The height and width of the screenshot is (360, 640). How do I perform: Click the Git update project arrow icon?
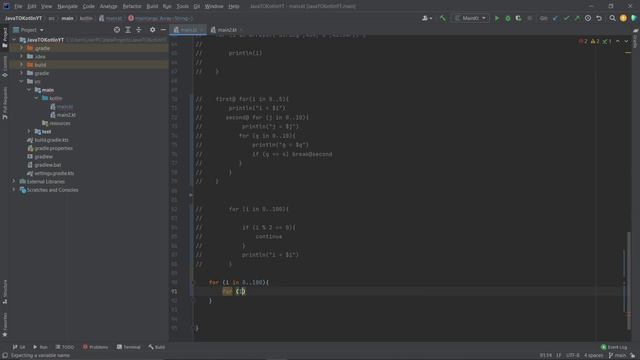(x=555, y=18)
